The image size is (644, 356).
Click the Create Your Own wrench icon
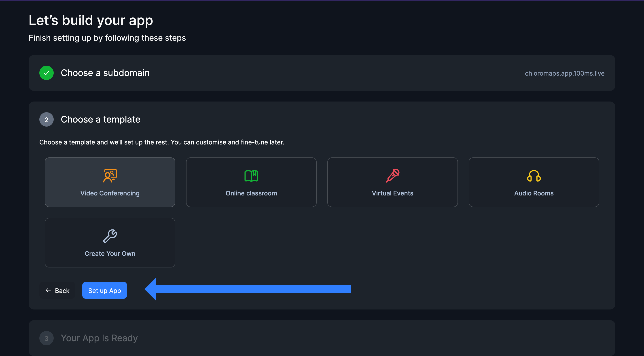coord(110,236)
